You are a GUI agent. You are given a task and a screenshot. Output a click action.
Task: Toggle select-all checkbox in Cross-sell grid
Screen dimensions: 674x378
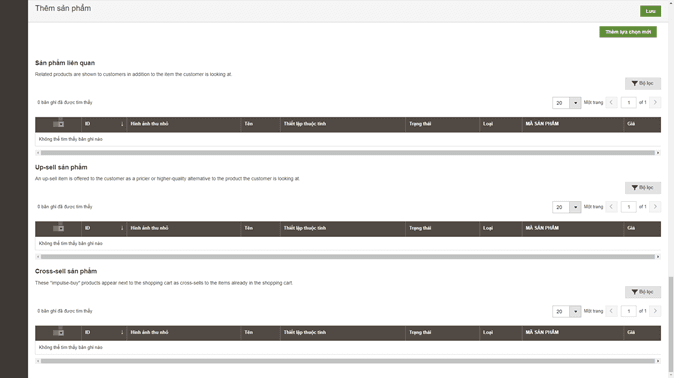(58, 332)
